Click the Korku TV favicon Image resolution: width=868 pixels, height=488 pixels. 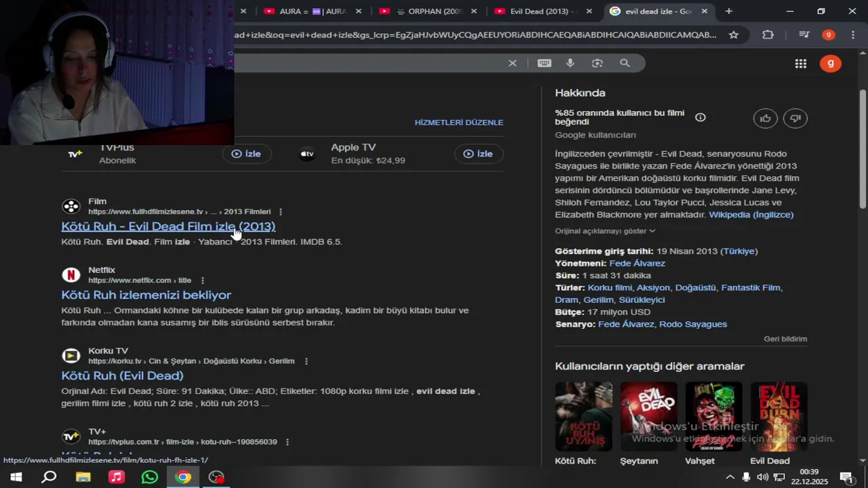(71, 355)
